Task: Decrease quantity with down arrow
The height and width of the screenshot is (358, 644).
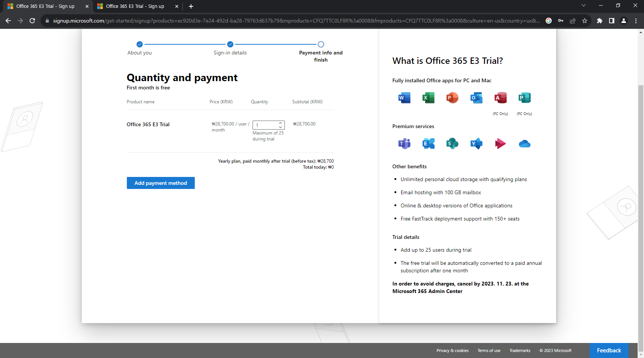Action: 280,127
